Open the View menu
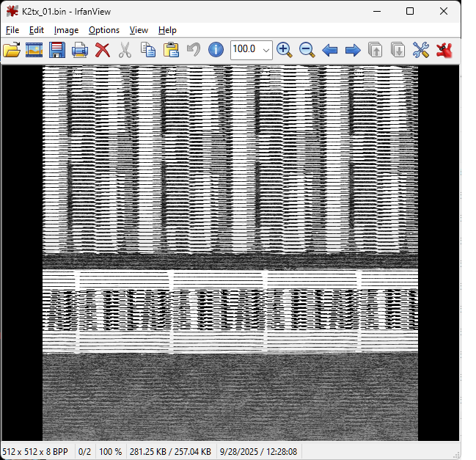This screenshot has width=476, height=460. (x=139, y=30)
